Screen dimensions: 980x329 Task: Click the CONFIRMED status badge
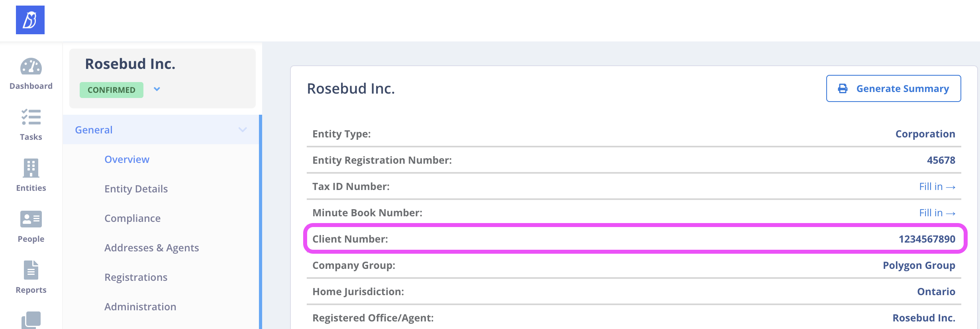click(x=112, y=90)
